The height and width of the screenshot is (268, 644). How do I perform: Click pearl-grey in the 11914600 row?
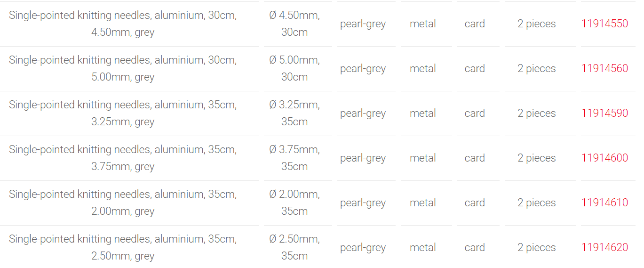pyautogui.click(x=363, y=158)
